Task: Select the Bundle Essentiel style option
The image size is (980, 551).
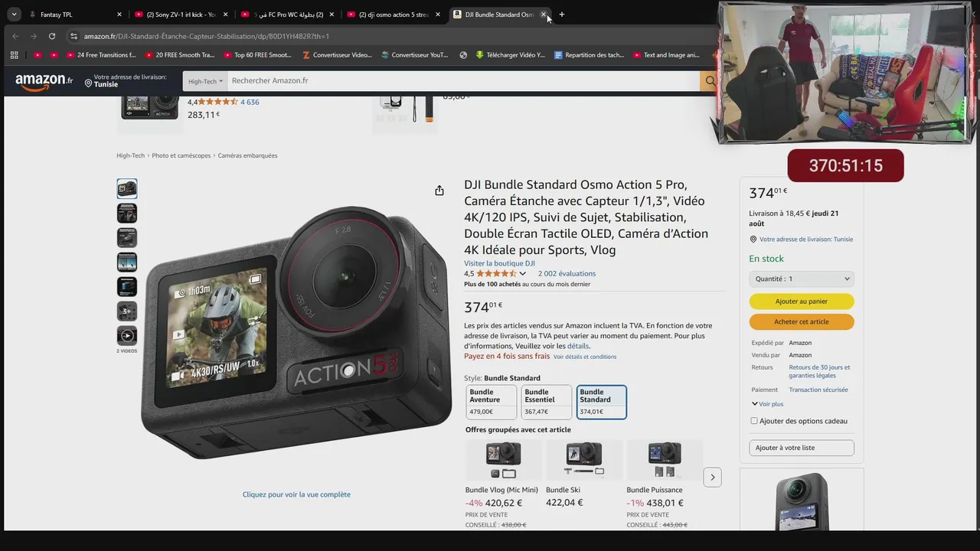Action: coord(546,402)
